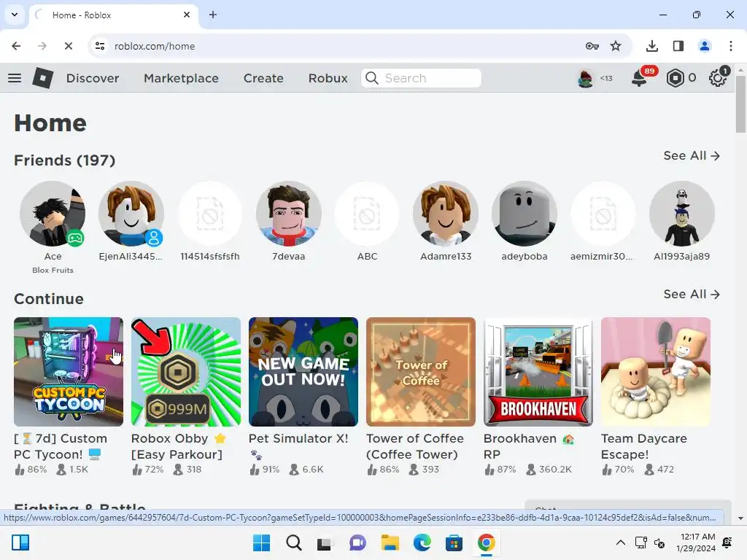Select the Home - Roblox browser tab
This screenshot has width=747, height=560.
pyautogui.click(x=115, y=15)
